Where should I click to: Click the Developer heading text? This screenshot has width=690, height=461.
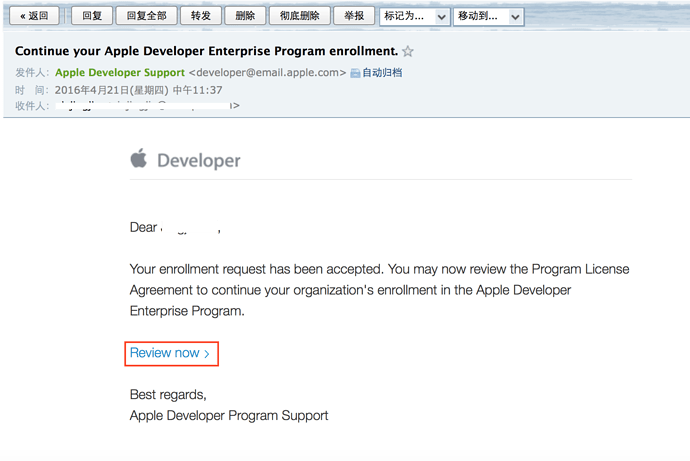coord(199,161)
